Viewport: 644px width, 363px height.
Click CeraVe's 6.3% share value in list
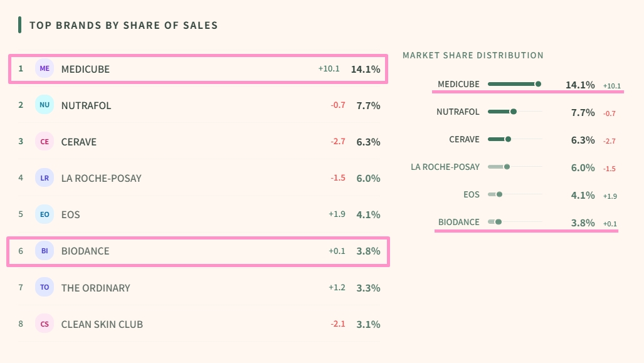pyautogui.click(x=368, y=142)
